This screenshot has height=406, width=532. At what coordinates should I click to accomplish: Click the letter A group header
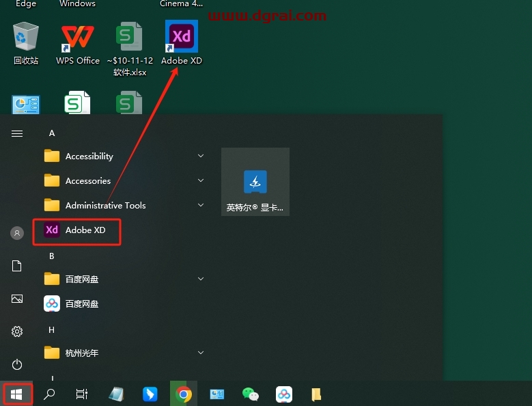pyautogui.click(x=52, y=133)
